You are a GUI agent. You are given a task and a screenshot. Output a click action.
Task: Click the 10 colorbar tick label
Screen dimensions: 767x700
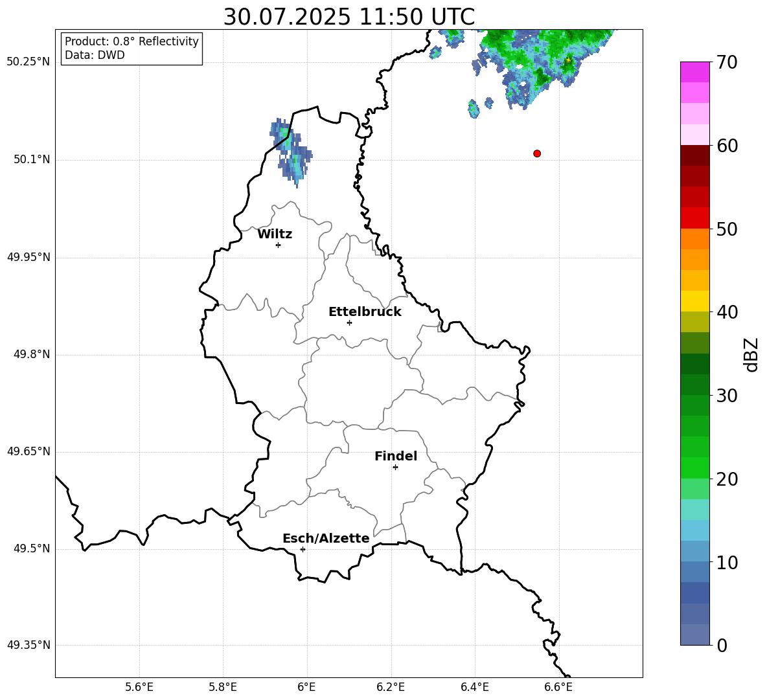tap(727, 563)
